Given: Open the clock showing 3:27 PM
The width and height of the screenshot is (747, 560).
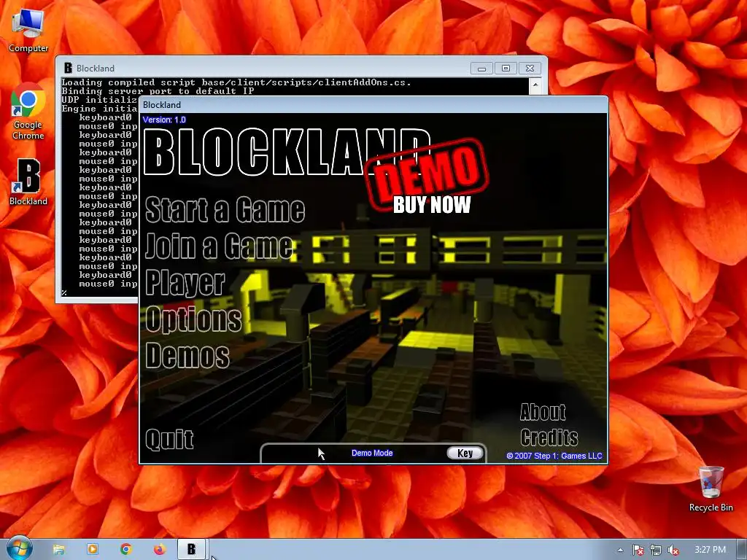Looking at the screenshot, I should [x=711, y=550].
